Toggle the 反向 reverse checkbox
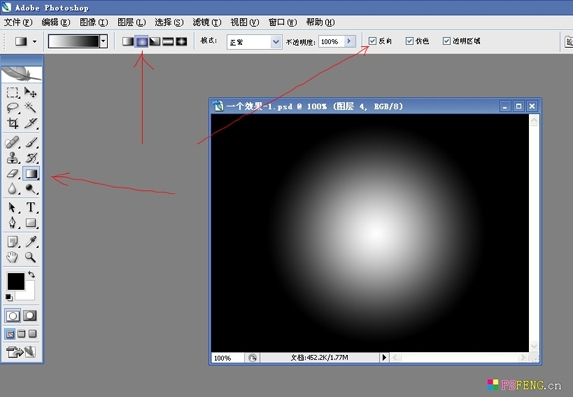The image size is (573, 397). (x=372, y=41)
